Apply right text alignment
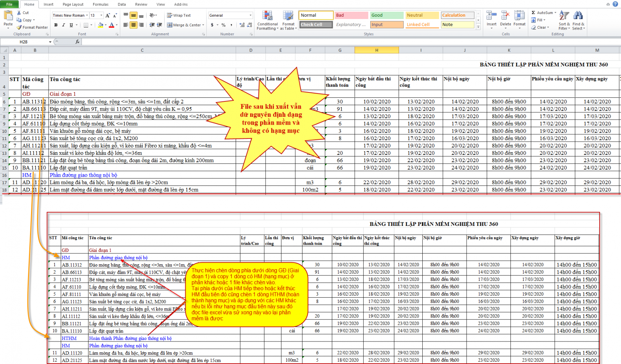621x364 pixels. pyautogui.click(x=141, y=25)
